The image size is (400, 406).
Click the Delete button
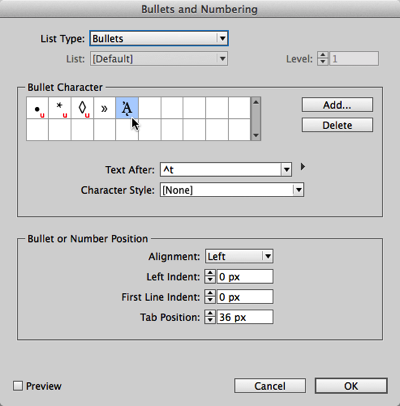[x=337, y=125]
